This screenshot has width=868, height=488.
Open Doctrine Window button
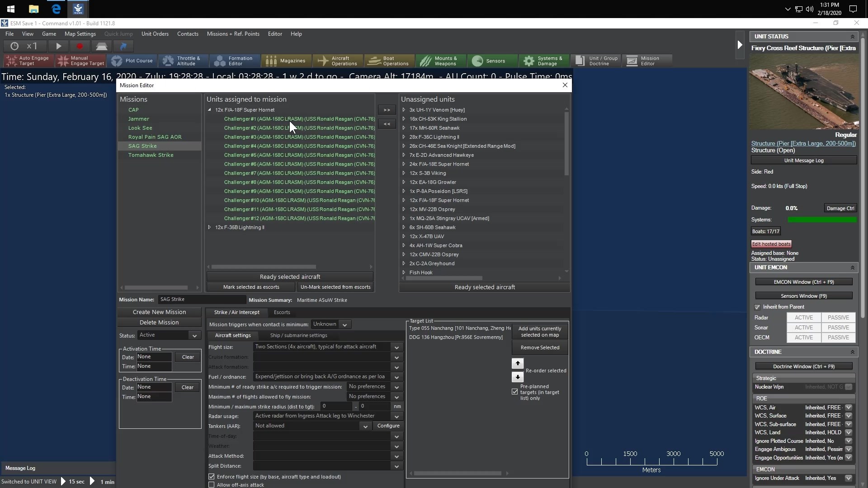tap(804, 366)
